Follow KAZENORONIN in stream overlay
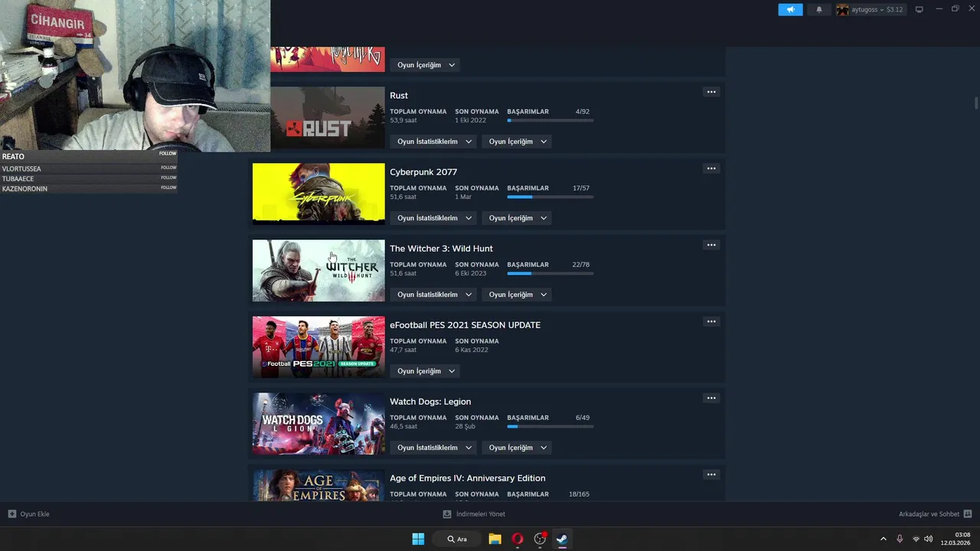The image size is (980, 551). pyautogui.click(x=168, y=187)
